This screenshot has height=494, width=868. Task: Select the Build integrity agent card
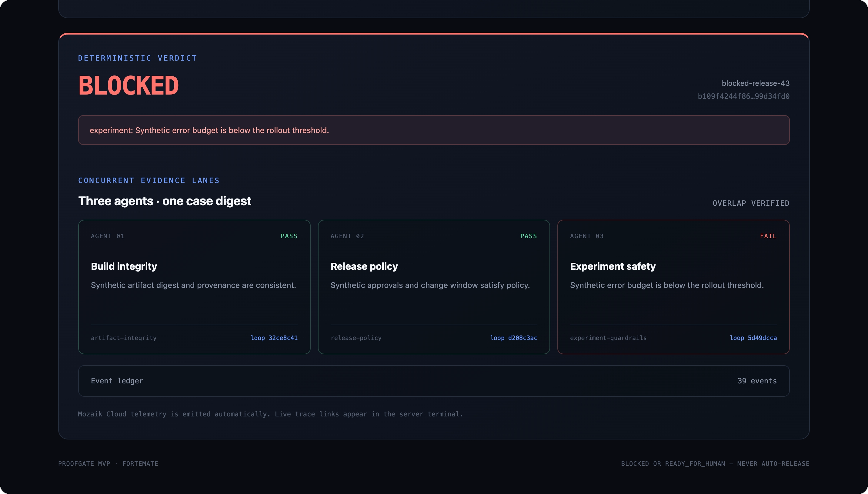194,287
